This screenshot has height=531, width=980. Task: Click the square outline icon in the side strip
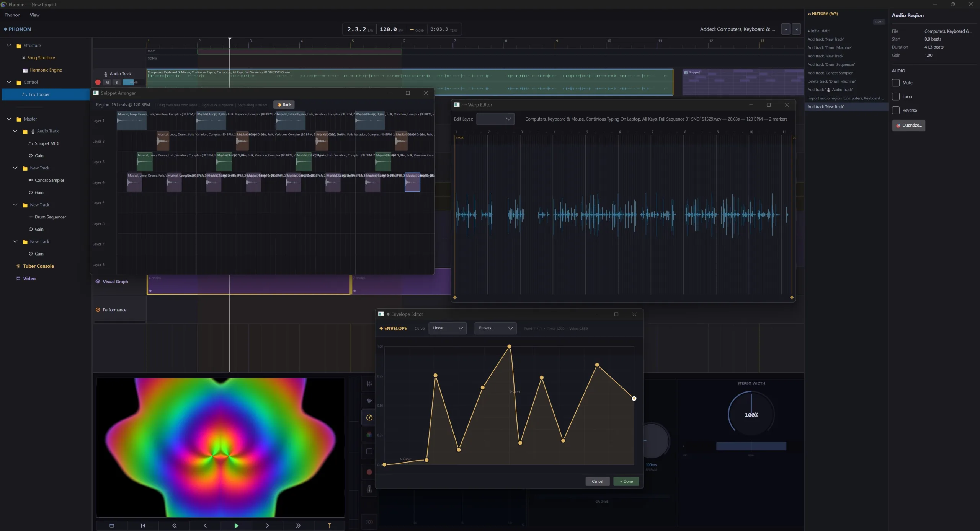point(369,451)
